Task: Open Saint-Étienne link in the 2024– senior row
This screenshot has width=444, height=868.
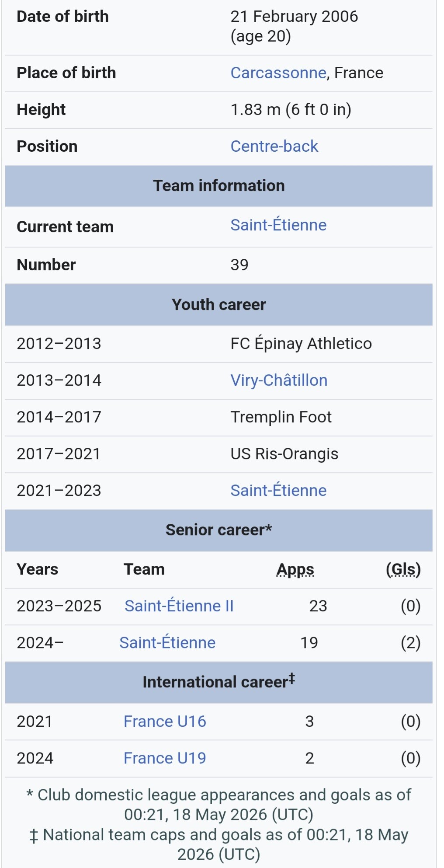Action: [167, 642]
